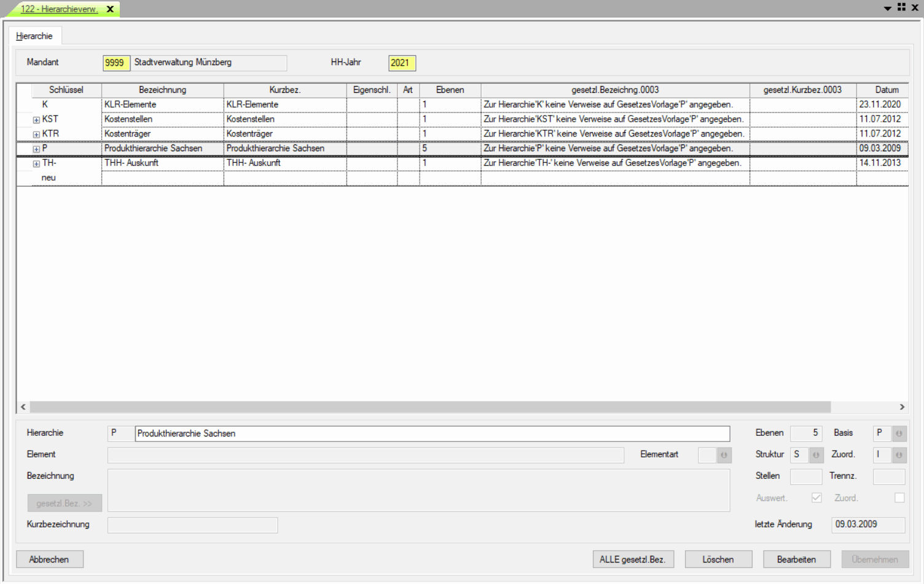The width and height of the screenshot is (924, 584).
Task: Switch to the Hierarchie tab
Action: pyautogui.click(x=34, y=36)
